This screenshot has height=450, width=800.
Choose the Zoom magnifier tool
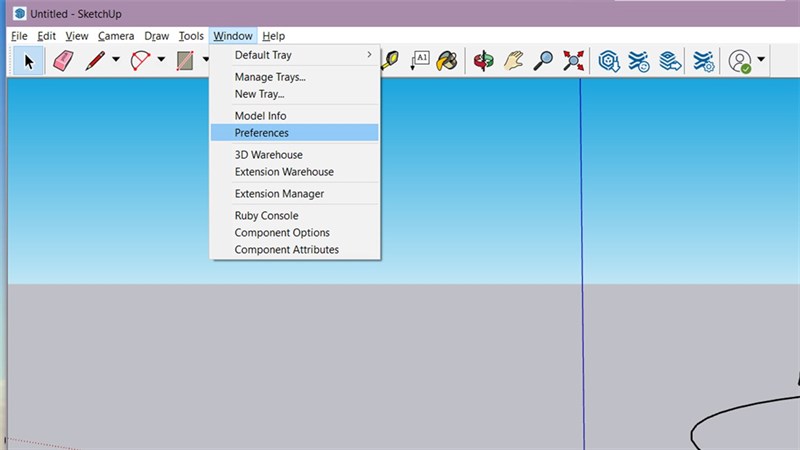coord(543,61)
